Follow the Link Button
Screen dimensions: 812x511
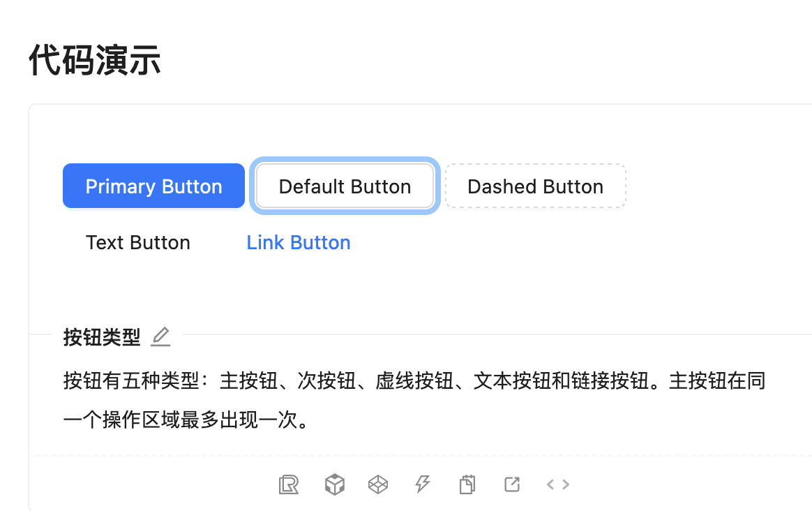tap(298, 242)
